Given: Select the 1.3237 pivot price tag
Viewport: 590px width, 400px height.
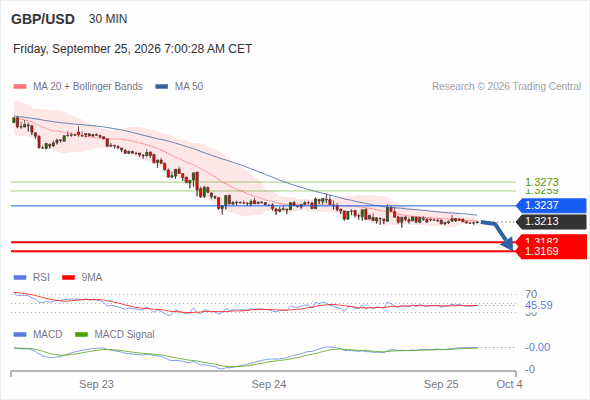Looking at the screenshot, I should (551, 205).
